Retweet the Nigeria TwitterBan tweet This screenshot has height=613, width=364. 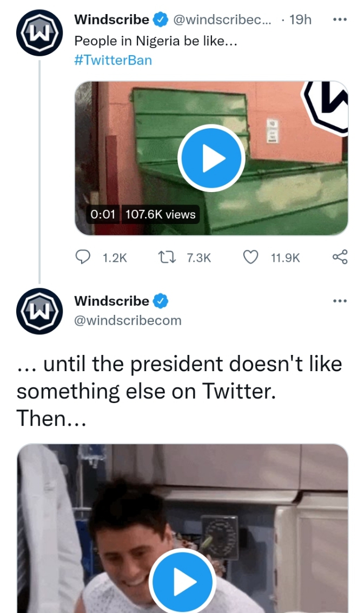[164, 258]
